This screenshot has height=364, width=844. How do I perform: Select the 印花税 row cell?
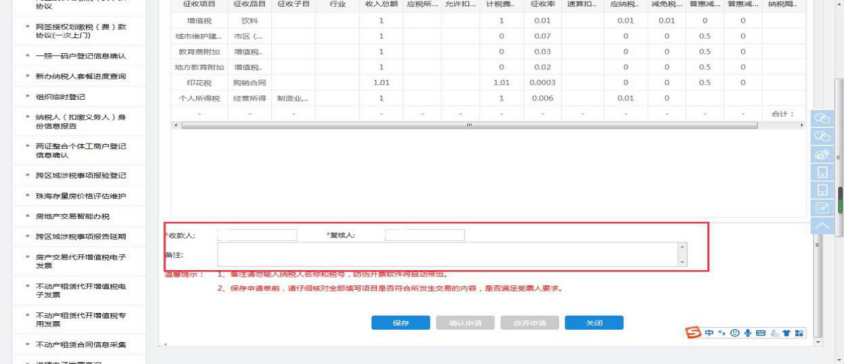coord(199,83)
